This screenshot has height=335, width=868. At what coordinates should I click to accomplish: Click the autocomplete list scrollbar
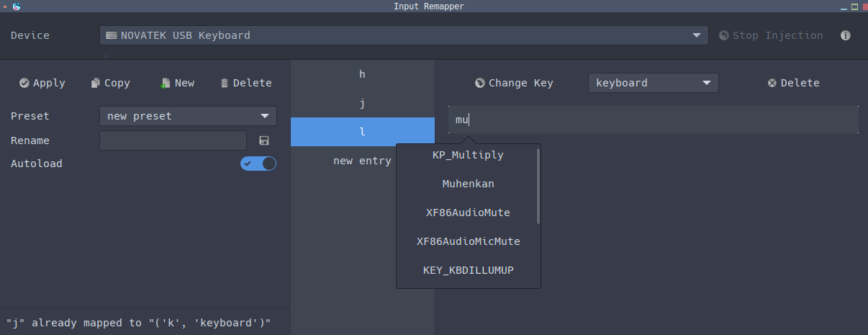click(538, 187)
